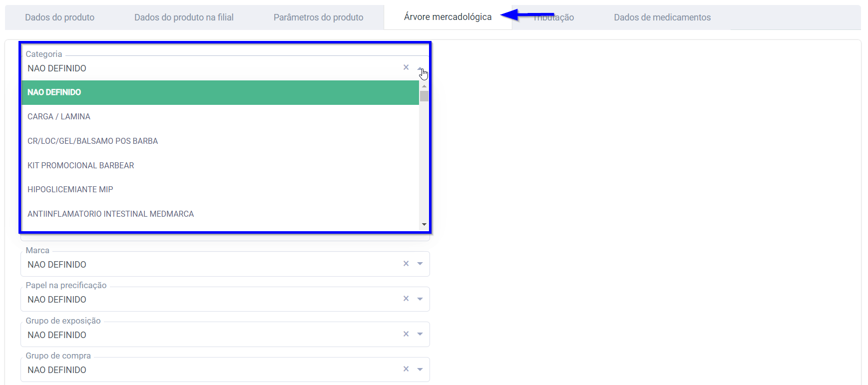Choose NAO DEFINIDO highlighted list option
This screenshot has width=868, height=385.
point(220,92)
